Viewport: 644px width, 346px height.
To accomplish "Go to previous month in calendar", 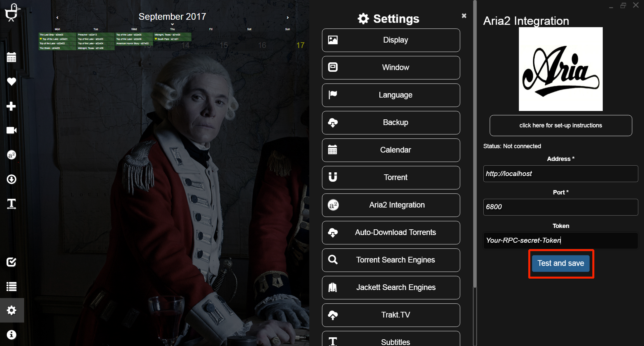I will click(x=57, y=17).
